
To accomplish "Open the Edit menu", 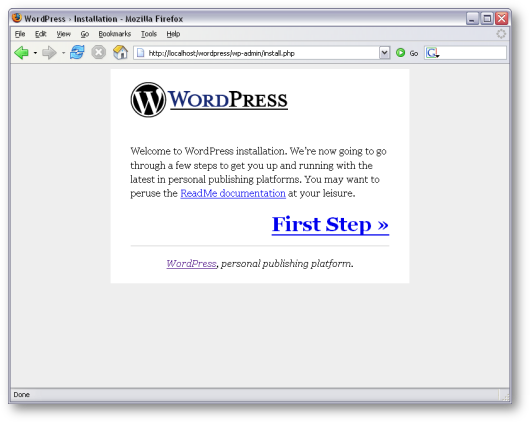I will coord(41,34).
